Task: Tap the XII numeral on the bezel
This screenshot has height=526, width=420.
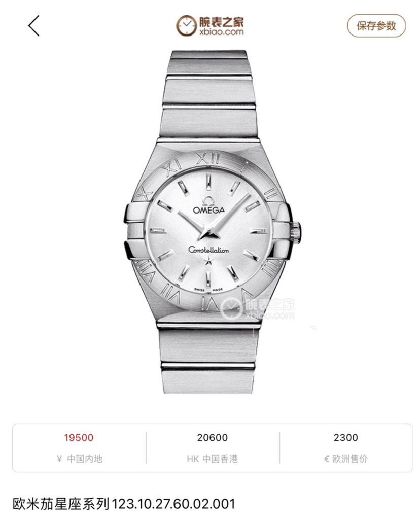Action: point(207,158)
